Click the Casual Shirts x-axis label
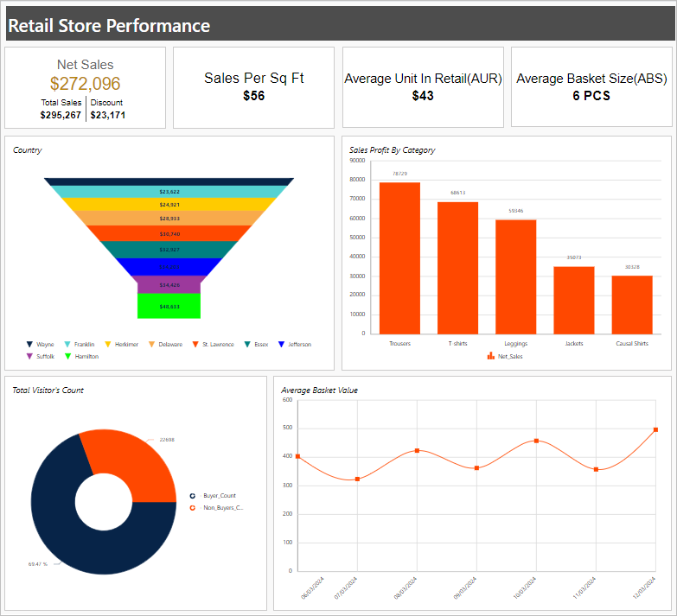The width and height of the screenshot is (677, 616). pos(632,344)
